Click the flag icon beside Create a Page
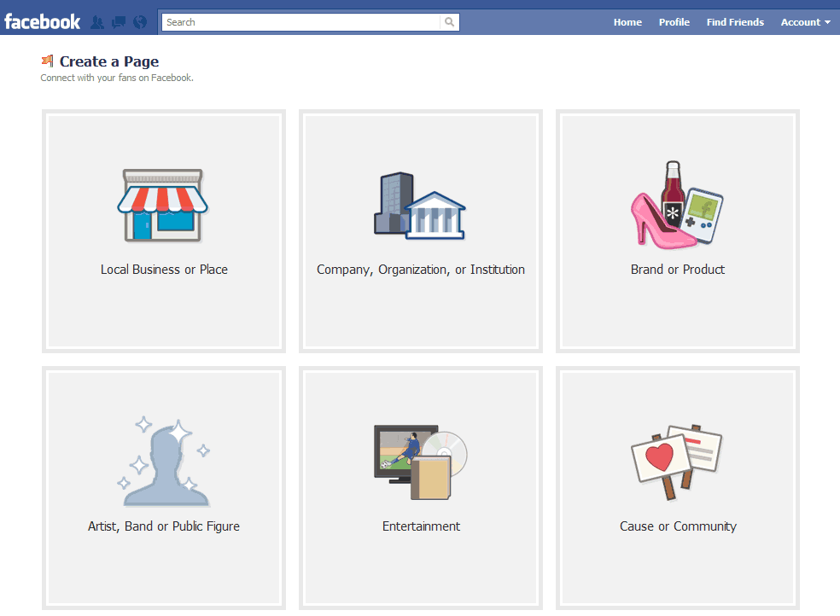This screenshot has width=840, height=616. tap(48, 61)
